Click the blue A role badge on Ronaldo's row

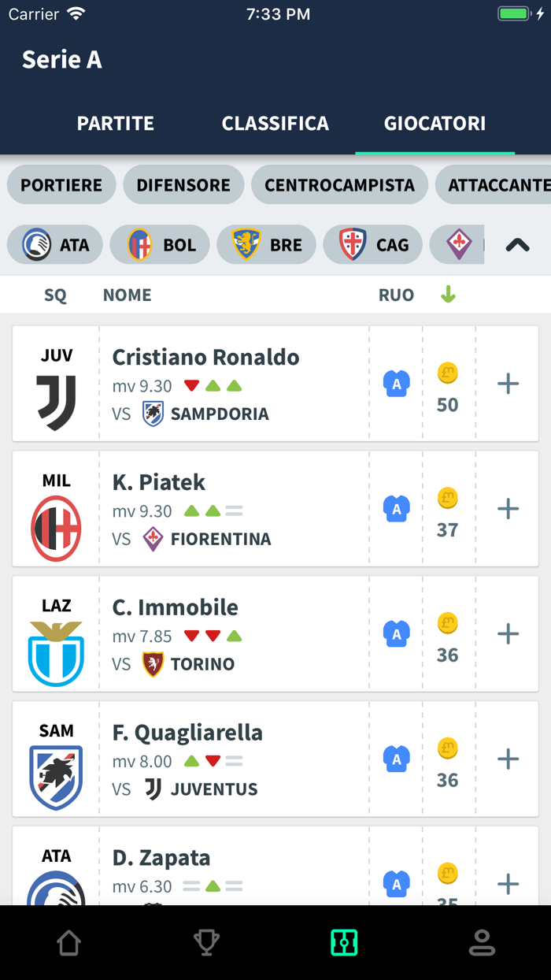[396, 383]
